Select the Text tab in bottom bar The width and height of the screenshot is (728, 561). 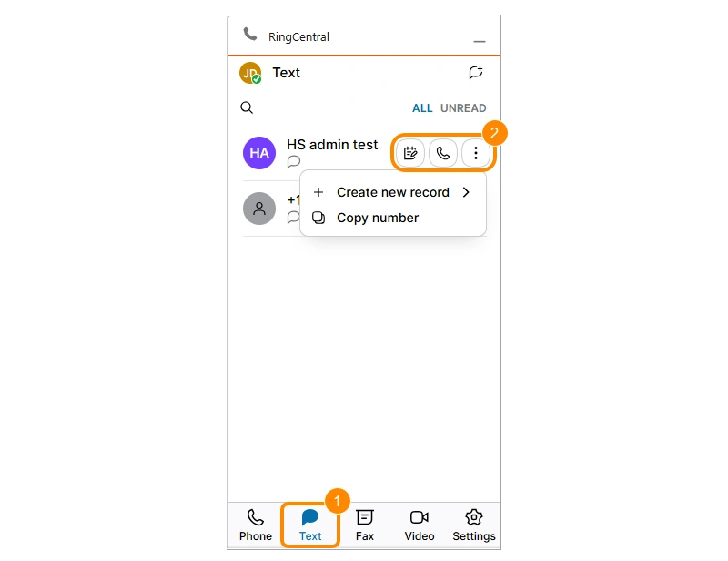point(310,525)
